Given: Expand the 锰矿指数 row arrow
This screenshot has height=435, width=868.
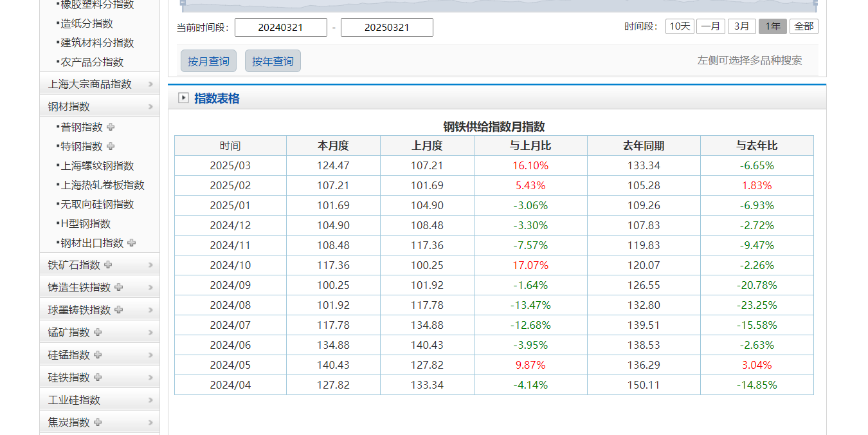Looking at the screenshot, I should click(150, 333).
